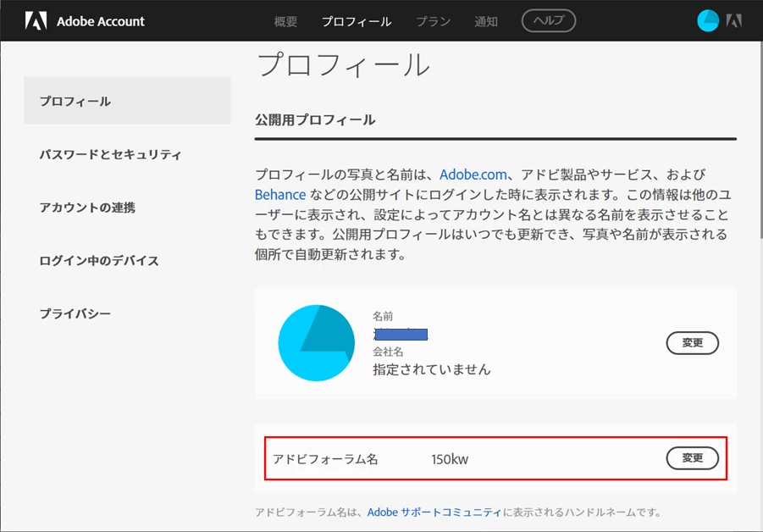Select プロフィール in the left sidebar
763x532 pixels.
click(127, 101)
